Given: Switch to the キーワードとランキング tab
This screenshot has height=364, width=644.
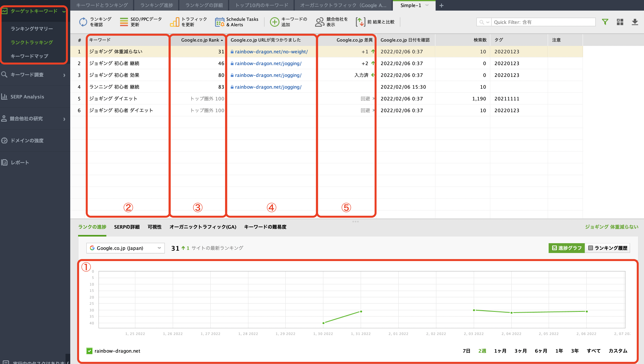Looking at the screenshot, I should [102, 5].
